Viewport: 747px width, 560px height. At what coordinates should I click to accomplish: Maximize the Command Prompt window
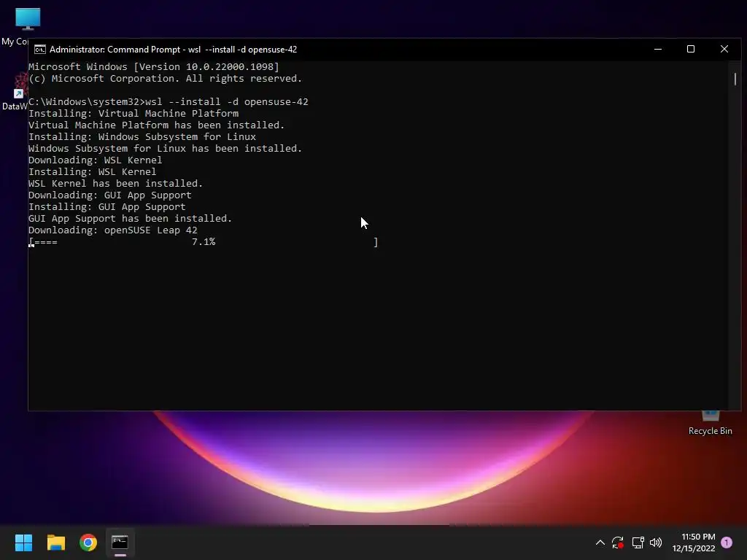pyautogui.click(x=691, y=49)
